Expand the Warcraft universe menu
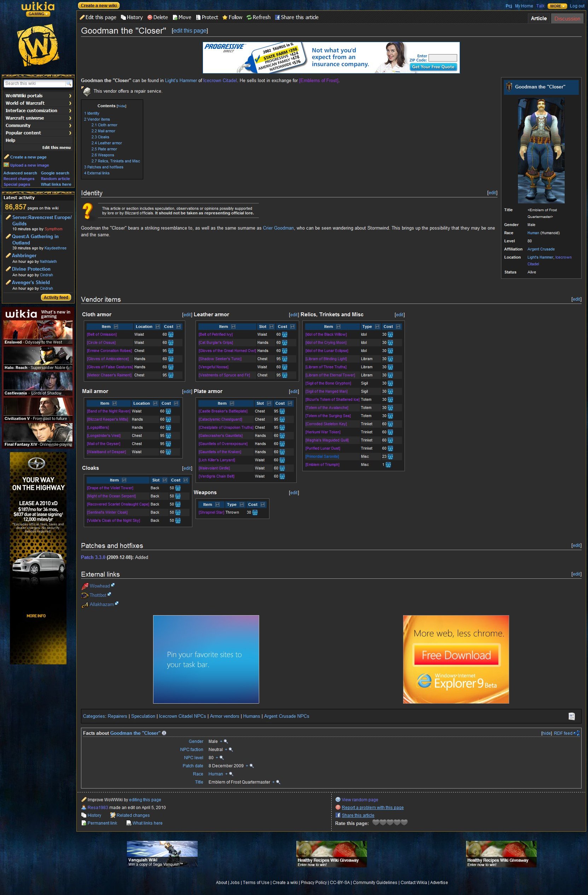This screenshot has width=588, height=895. pos(38,118)
